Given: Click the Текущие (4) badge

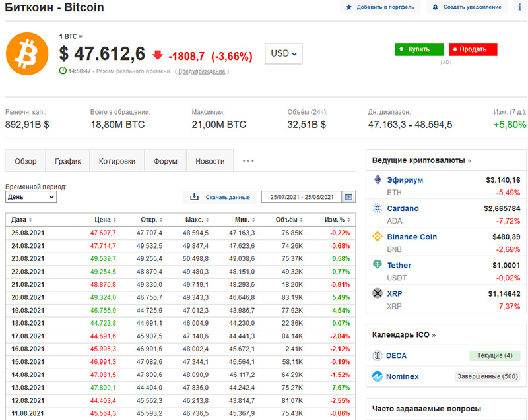Looking at the screenshot, I should (x=494, y=355).
